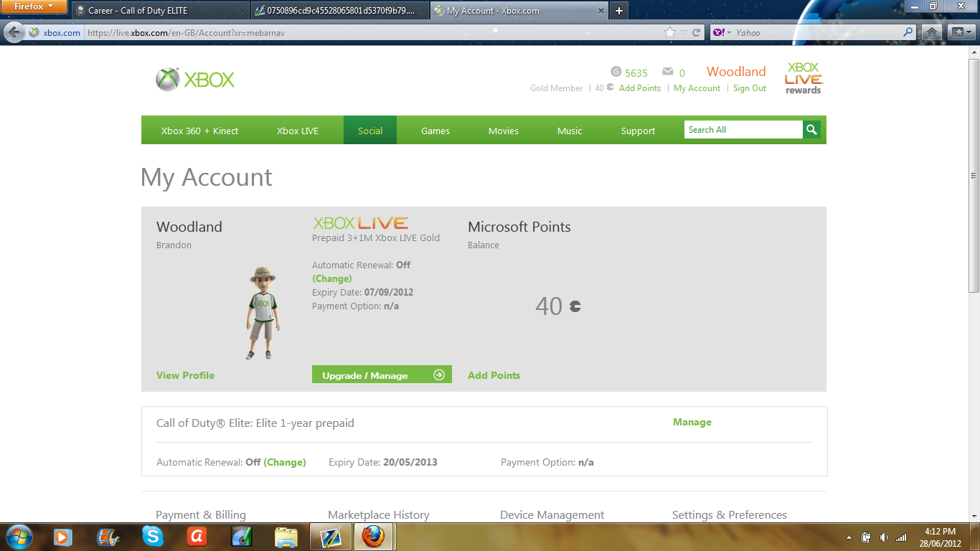Switch to the Career - Call of Duty ELITE tab
980x551 pixels.
160,11
